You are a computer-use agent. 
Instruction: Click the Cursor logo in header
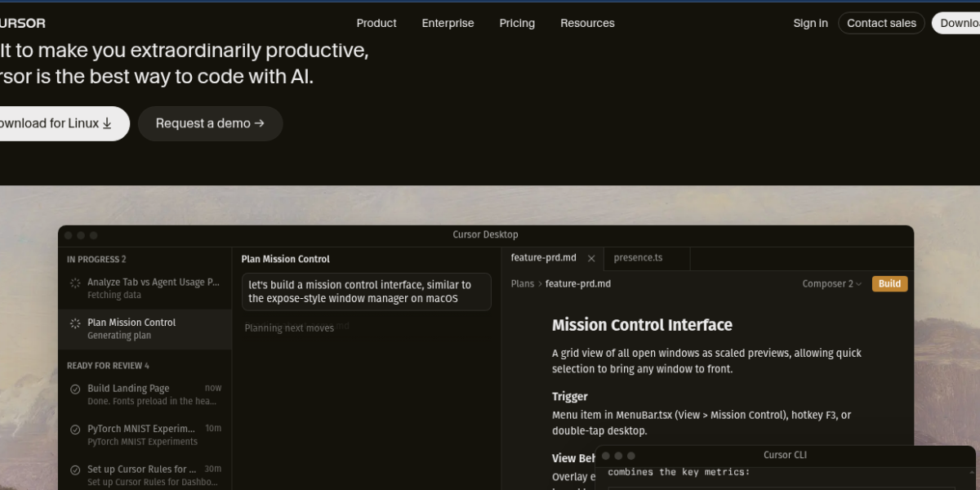point(22,23)
